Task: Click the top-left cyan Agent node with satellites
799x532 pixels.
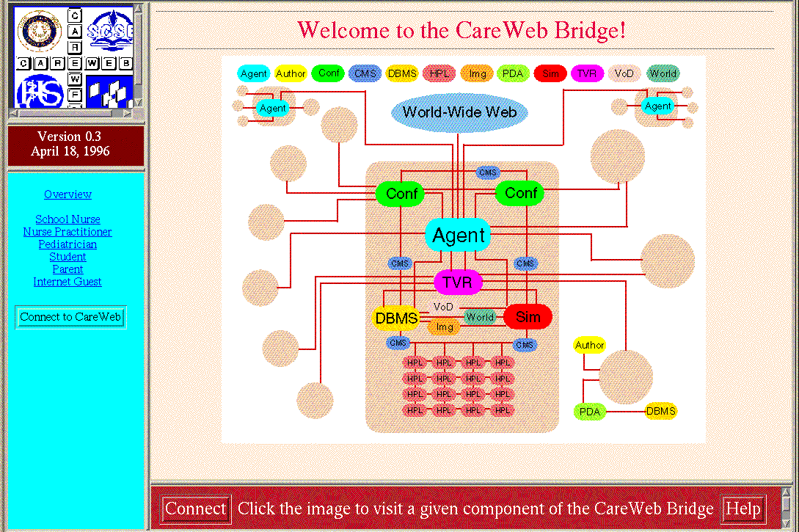Action: click(273, 108)
